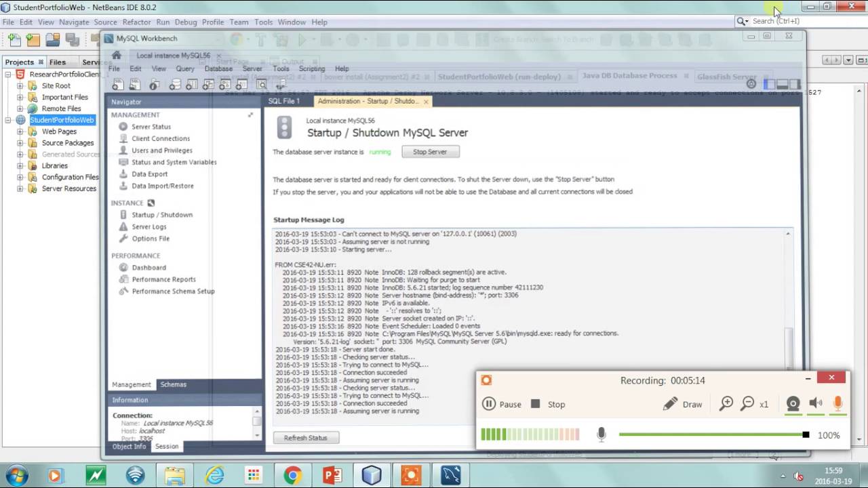Click the recorder zoom out magnifier
The image size is (868, 488).
pos(748,404)
